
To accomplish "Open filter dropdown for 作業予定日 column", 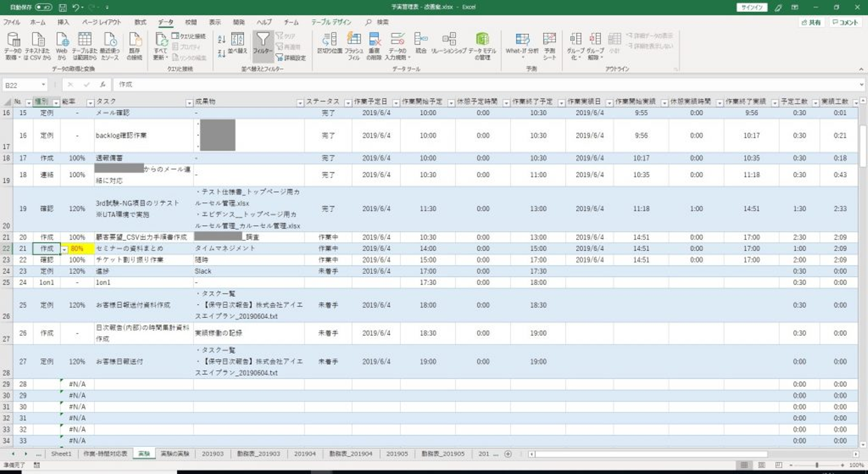I will [395, 103].
